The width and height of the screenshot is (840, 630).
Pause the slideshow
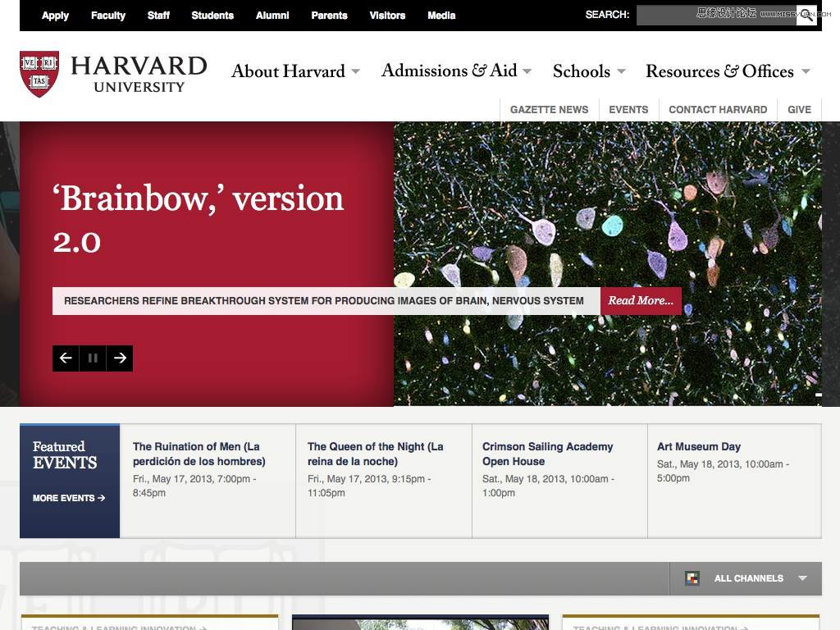(93, 358)
